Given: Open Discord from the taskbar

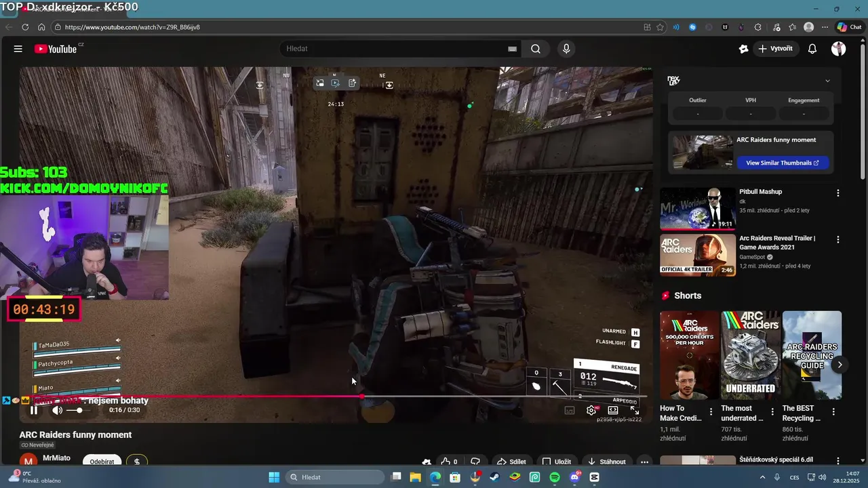Looking at the screenshot, I should [x=575, y=477].
